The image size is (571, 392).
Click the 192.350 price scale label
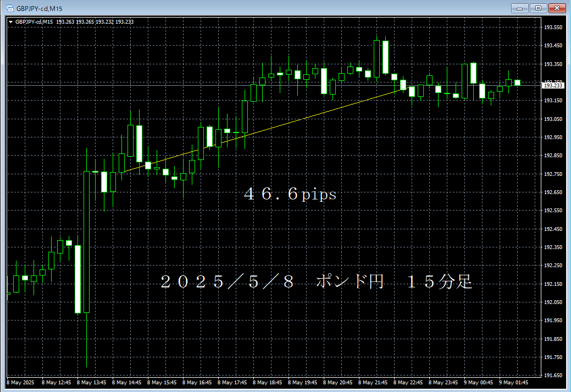553,247
